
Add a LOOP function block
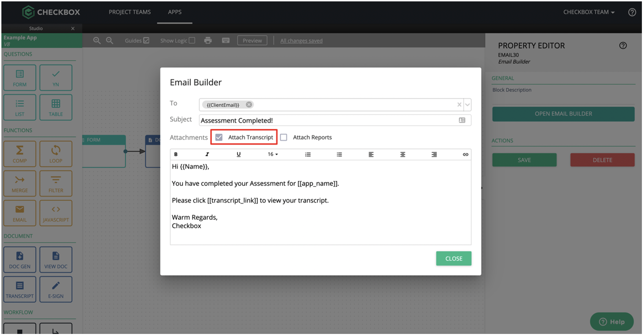[56, 154]
